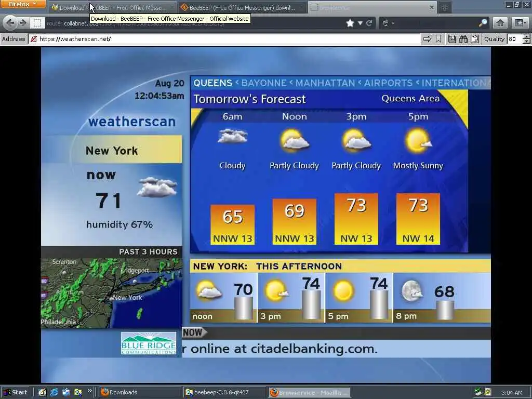Click the Quality value field showing 80
This screenshot has width=532, height=399.
tap(515, 39)
